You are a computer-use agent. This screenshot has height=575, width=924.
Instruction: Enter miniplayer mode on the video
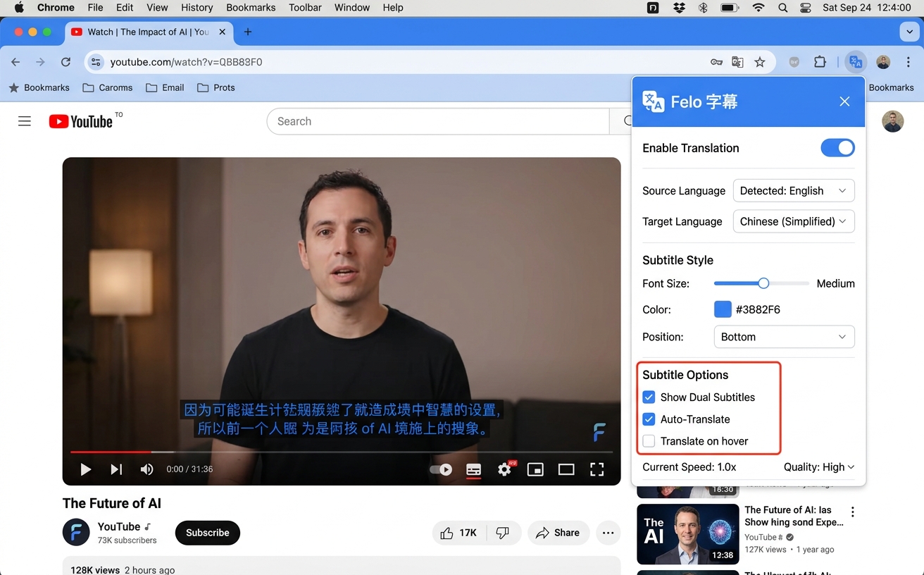point(535,469)
